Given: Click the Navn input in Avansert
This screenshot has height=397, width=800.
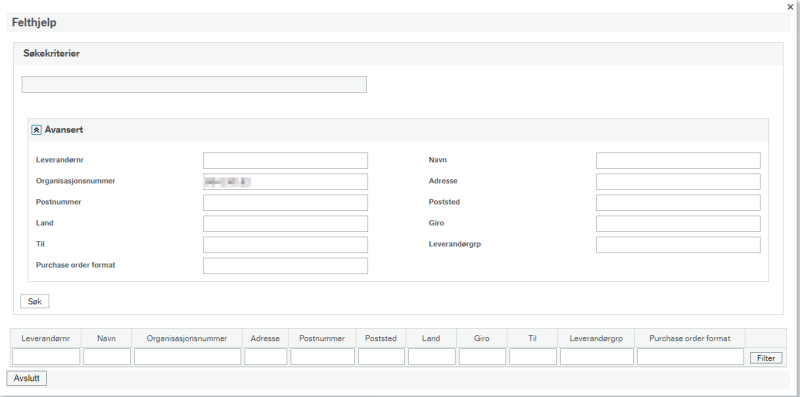Looking at the screenshot, I should [x=678, y=160].
